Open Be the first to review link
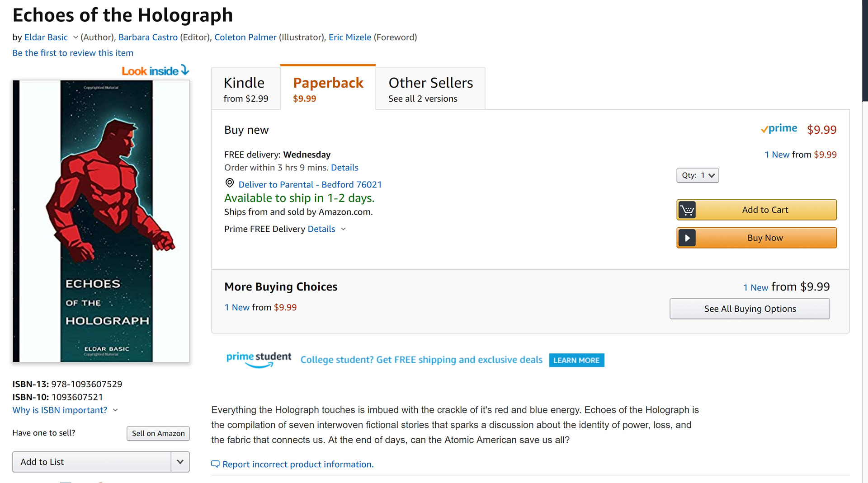 coord(73,53)
